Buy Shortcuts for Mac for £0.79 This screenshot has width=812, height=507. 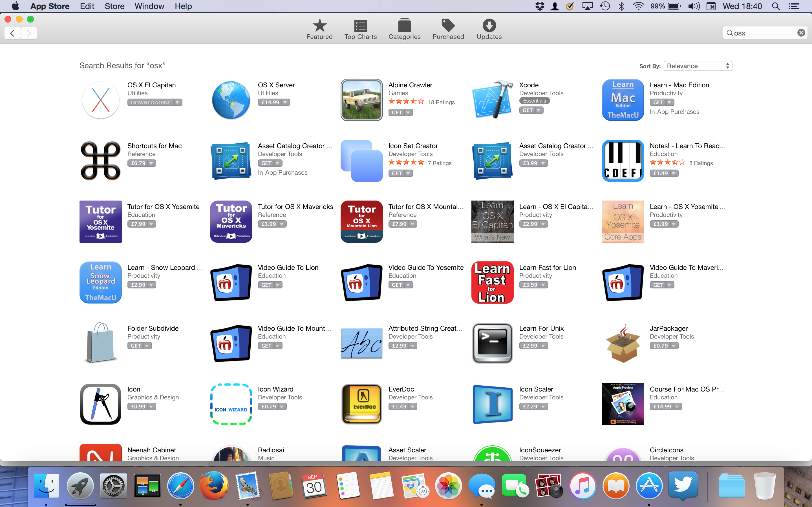click(x=138, y=163)
